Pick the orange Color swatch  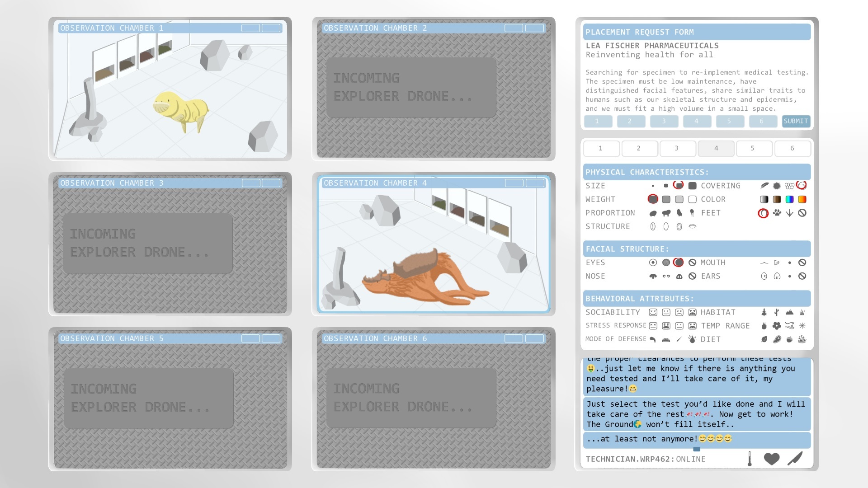pos(802,199)
